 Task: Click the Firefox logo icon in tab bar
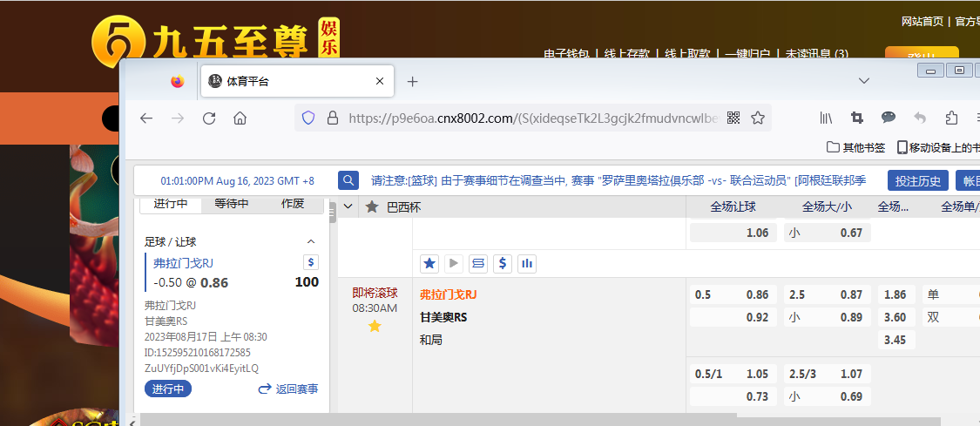pyautogui.click(x=178, y=81)
